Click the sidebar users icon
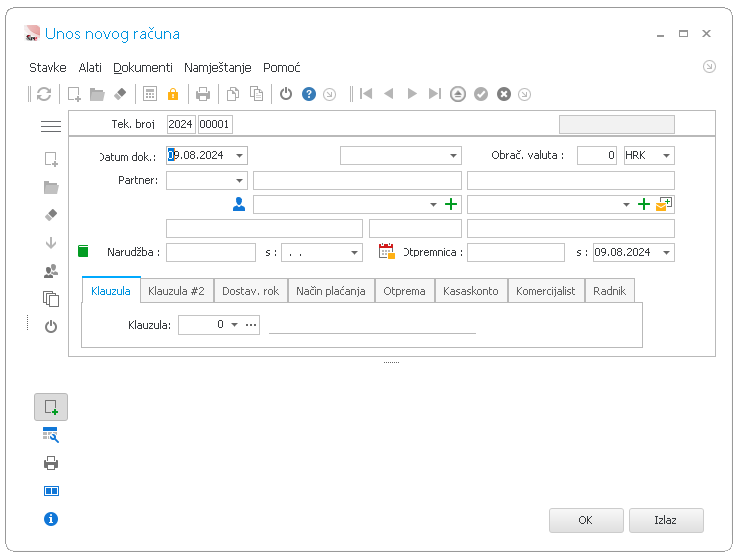Viewport: 739px width, 559px height. pos(51,271)
